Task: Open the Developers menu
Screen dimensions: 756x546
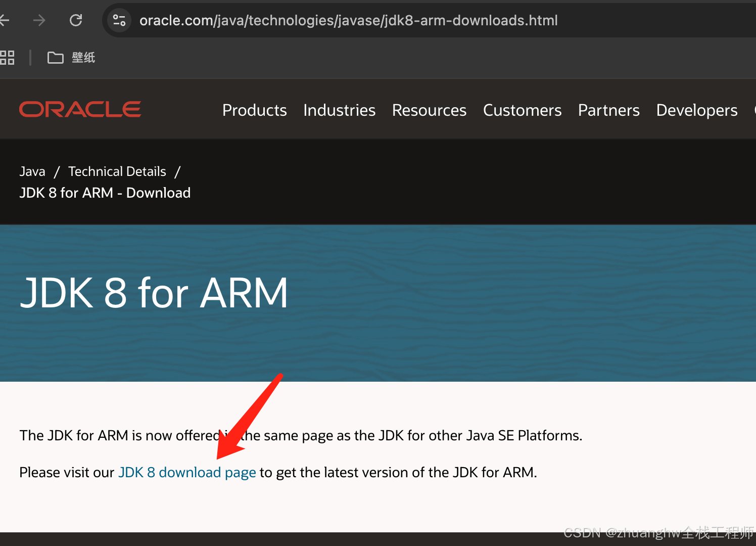Action: tap(697, 110)
